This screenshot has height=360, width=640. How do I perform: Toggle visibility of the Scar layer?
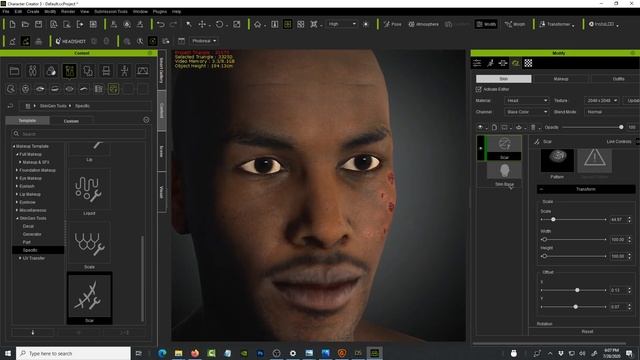pos(480,148)
